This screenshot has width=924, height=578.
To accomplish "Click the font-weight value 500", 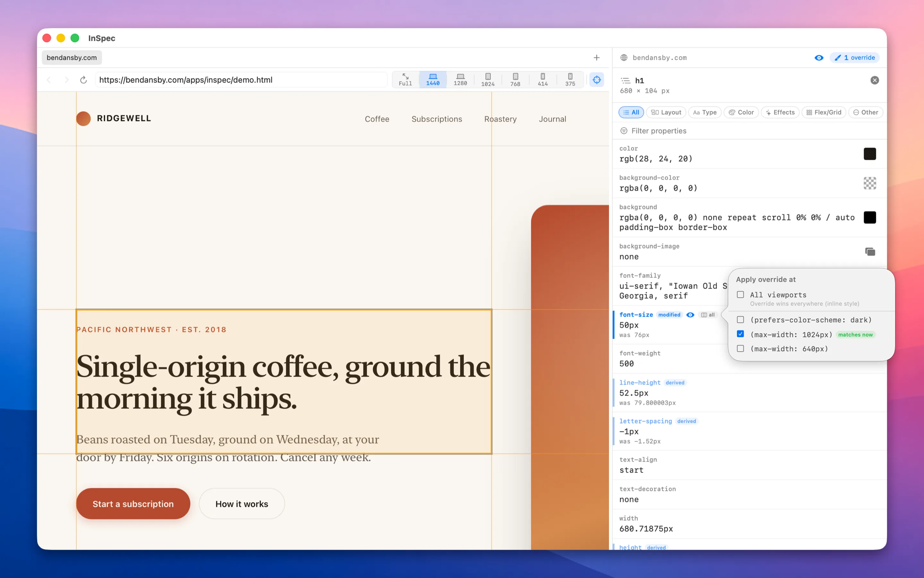I will [x=627, y=363].
